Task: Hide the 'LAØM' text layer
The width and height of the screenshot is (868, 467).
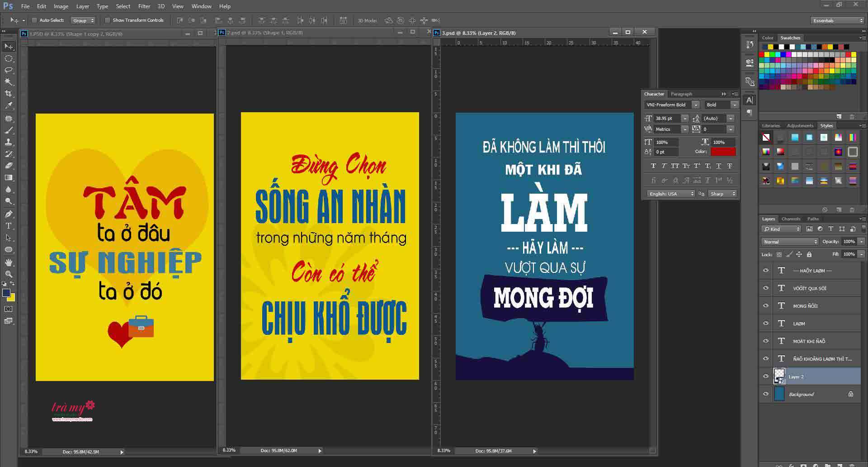Action: point(766,324)
